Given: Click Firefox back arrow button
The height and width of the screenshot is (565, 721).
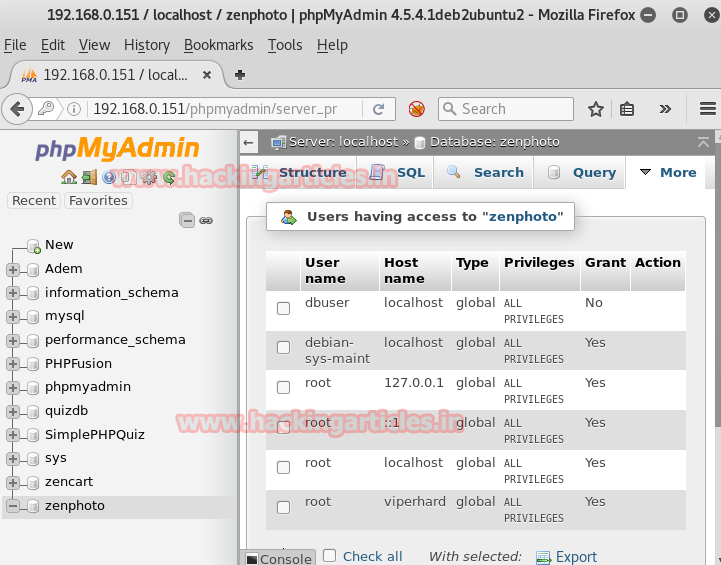Looking at the screenshot, I should (x=17, y=109).
